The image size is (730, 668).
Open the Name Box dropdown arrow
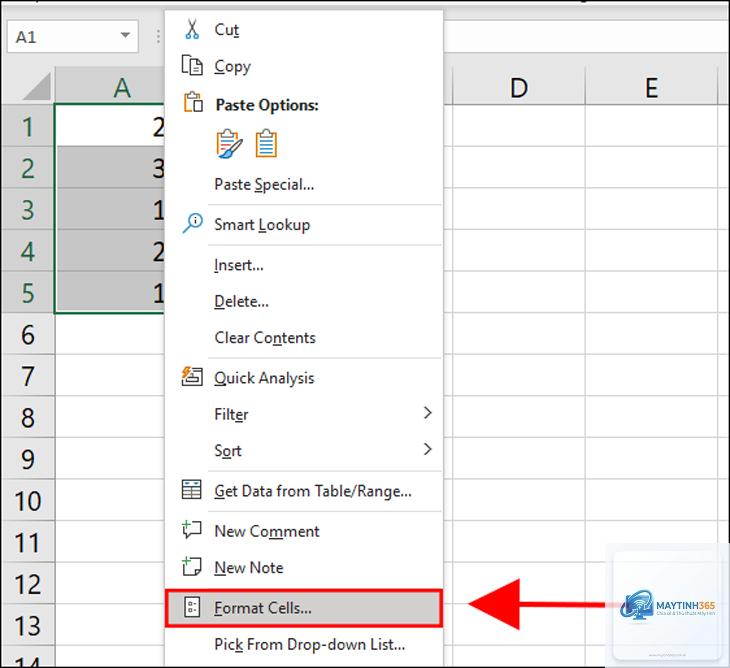[125, 35]
